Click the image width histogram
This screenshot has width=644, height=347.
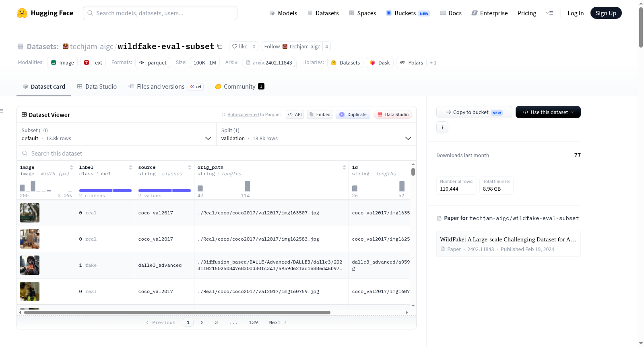46,186
